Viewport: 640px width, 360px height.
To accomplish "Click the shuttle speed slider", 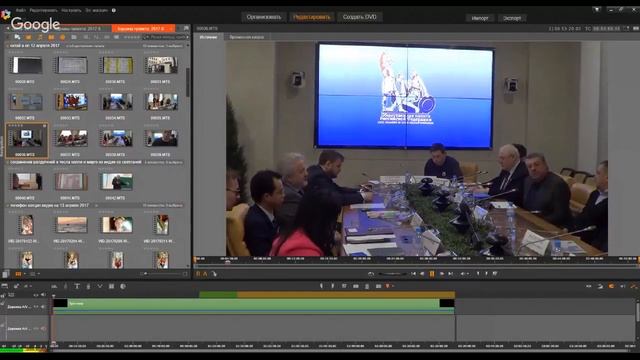I will [x=392, y=274].
